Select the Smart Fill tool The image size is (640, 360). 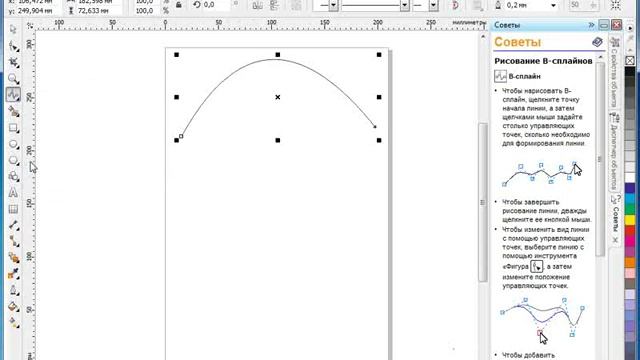(x=13, y=111)
